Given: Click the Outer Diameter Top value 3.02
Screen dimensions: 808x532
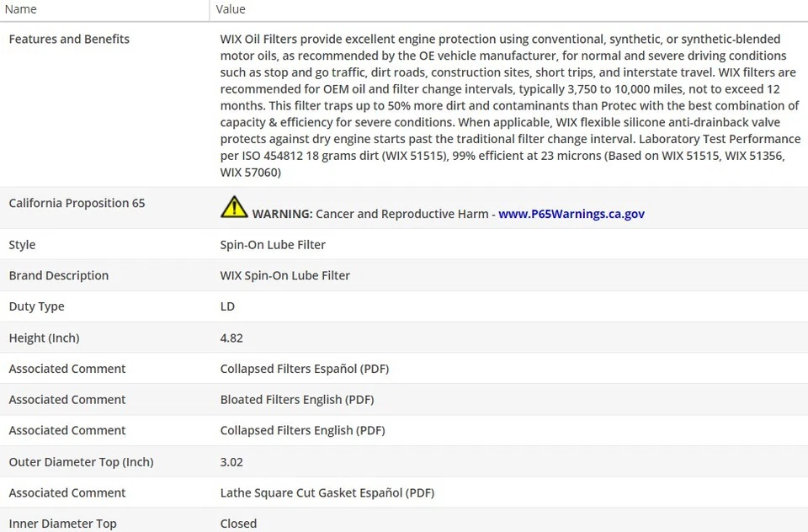Looking at the screenshot, I should 231,461.
